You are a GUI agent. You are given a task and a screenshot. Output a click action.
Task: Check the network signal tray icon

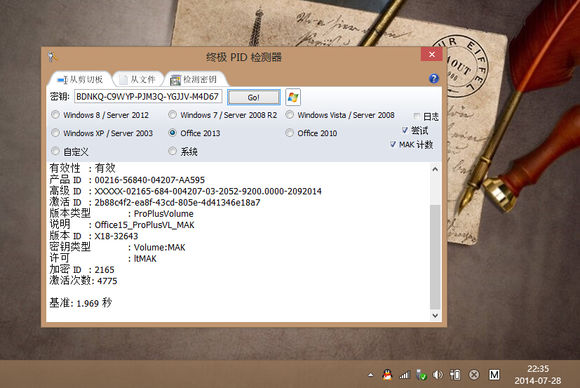pos(405,375)
